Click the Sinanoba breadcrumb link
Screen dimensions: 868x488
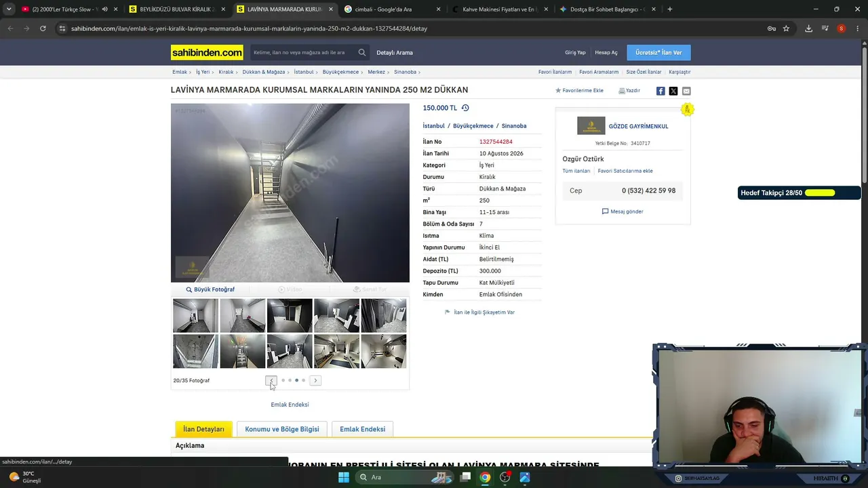pyautogui.click(x=405, y=72)
